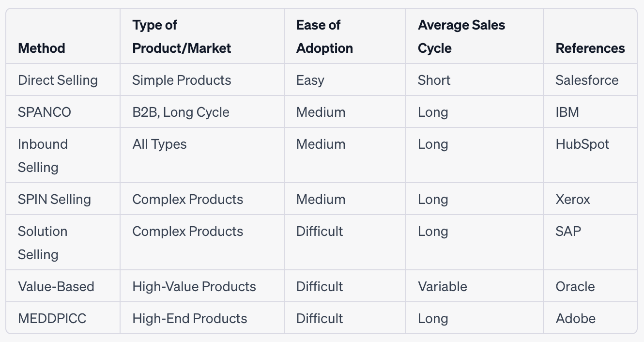
Task: Click the High-End Products cell
Action: pyautogui.click(x=189, y=318)
